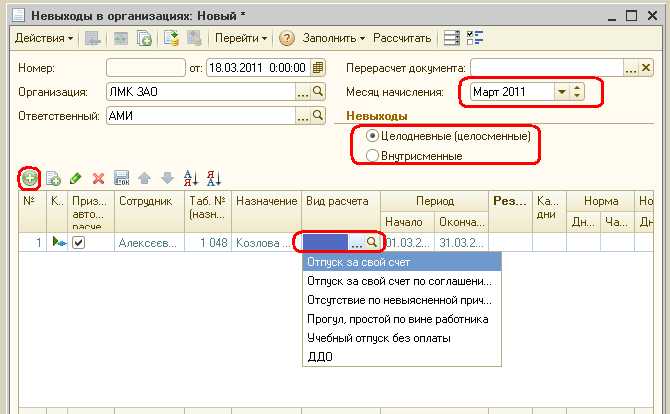Click the period end cell 31.03.2...
The width and height of the screenshot is (670, 414).
[461, 243]
